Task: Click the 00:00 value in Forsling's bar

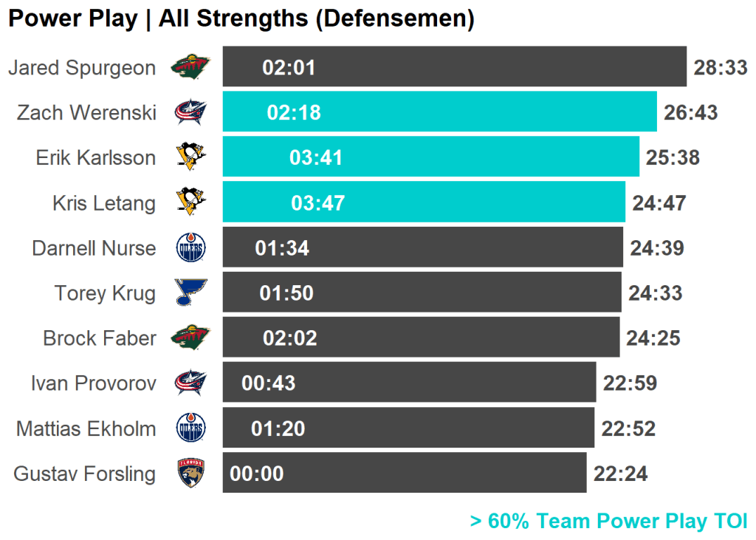Action: [x=257, y=474]
